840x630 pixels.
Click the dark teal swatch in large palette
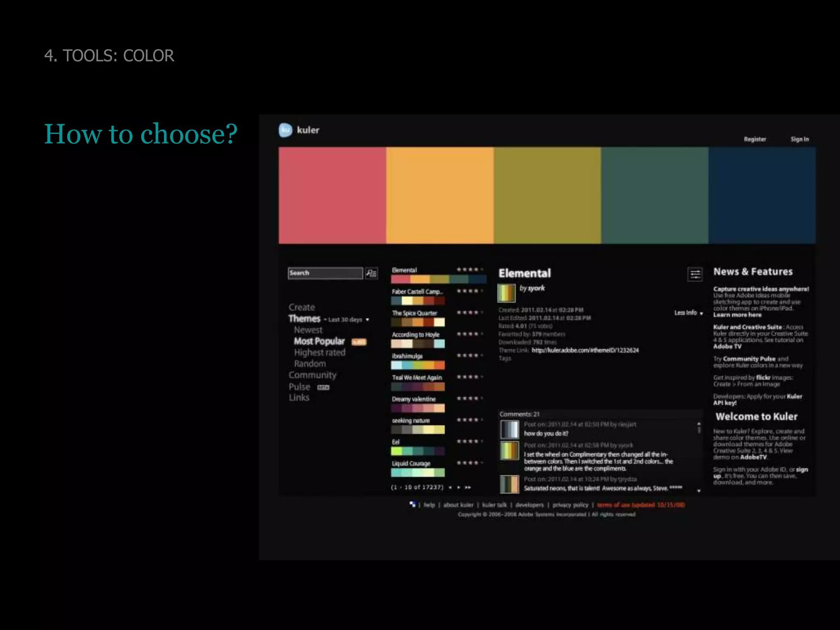click(x=655, y=195)
